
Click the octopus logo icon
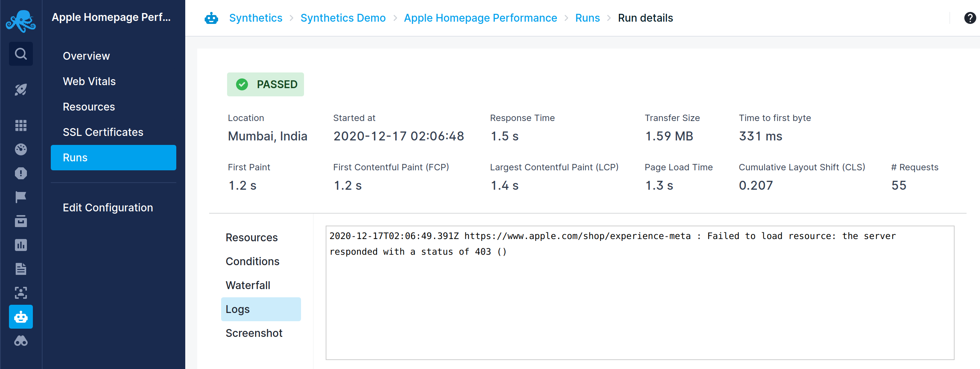coord(21,21)
